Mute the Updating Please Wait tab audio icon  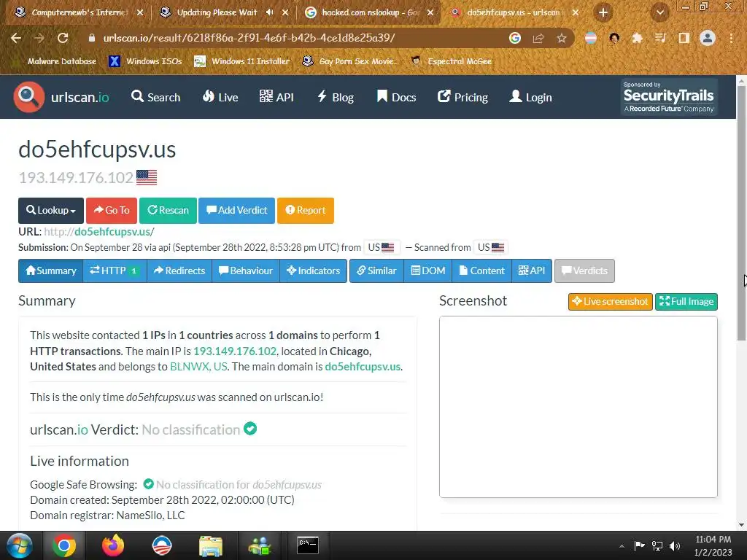tap(270, 12)
